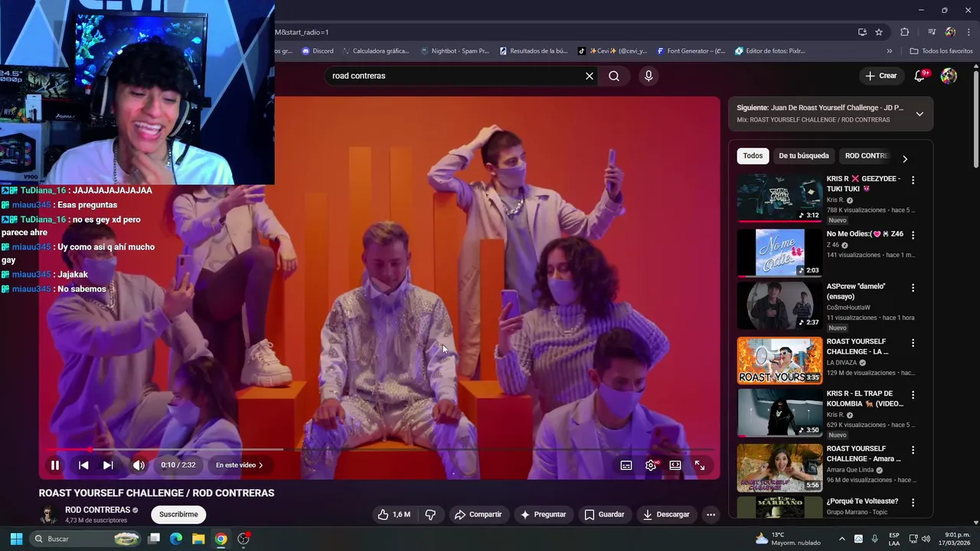The width and height of the screenshot is (980, 551).
Task: Dislike the video
Action: pos(430,514)
